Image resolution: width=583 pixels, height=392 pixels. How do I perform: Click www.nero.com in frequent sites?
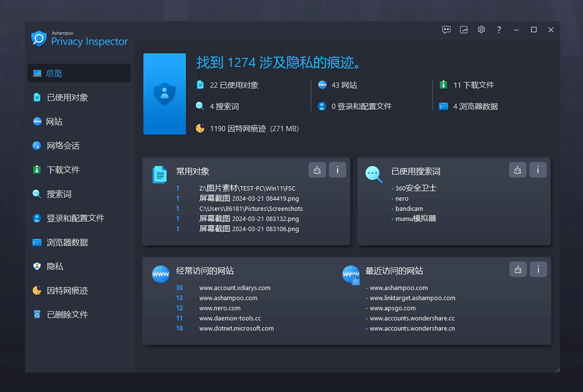(220, 308)
